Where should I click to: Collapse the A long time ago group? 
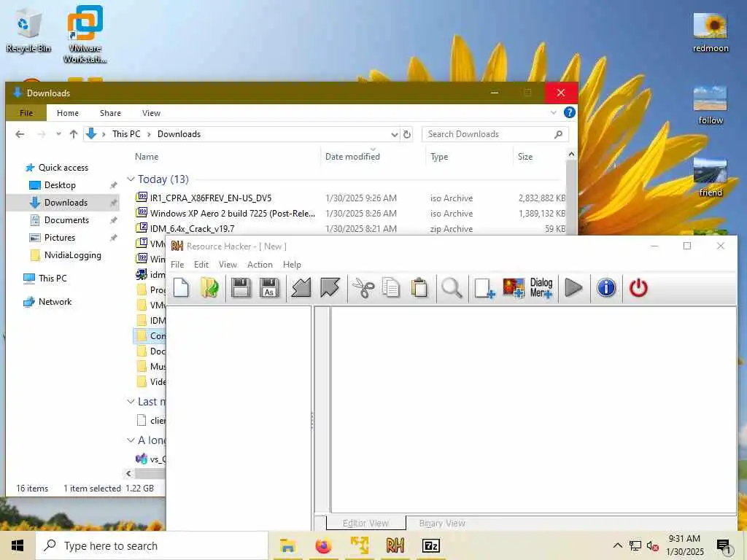(x=131, y=440)
